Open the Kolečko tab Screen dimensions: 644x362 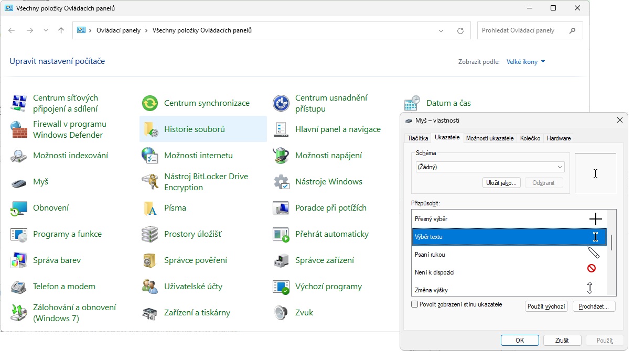[x=530, y=138]
